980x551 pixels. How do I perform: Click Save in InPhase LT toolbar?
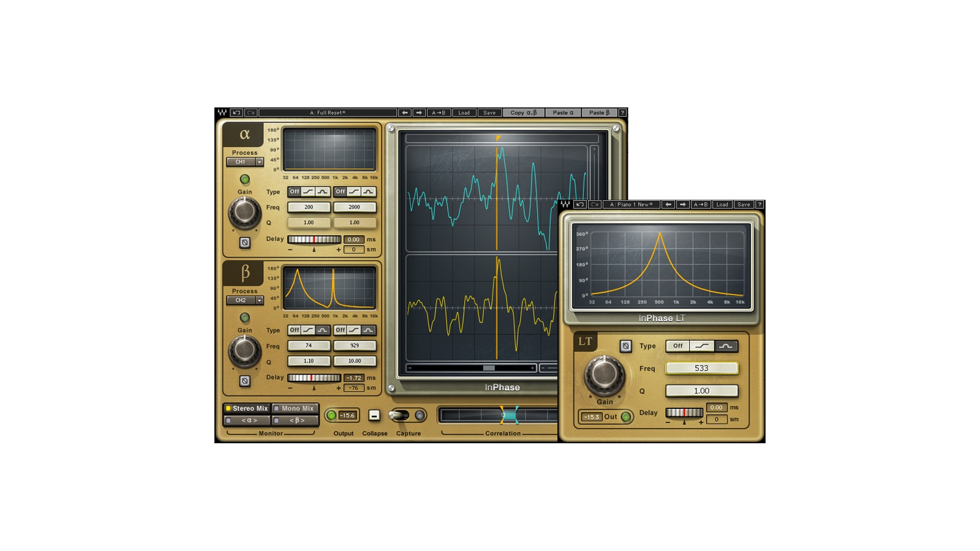[744, 204]
